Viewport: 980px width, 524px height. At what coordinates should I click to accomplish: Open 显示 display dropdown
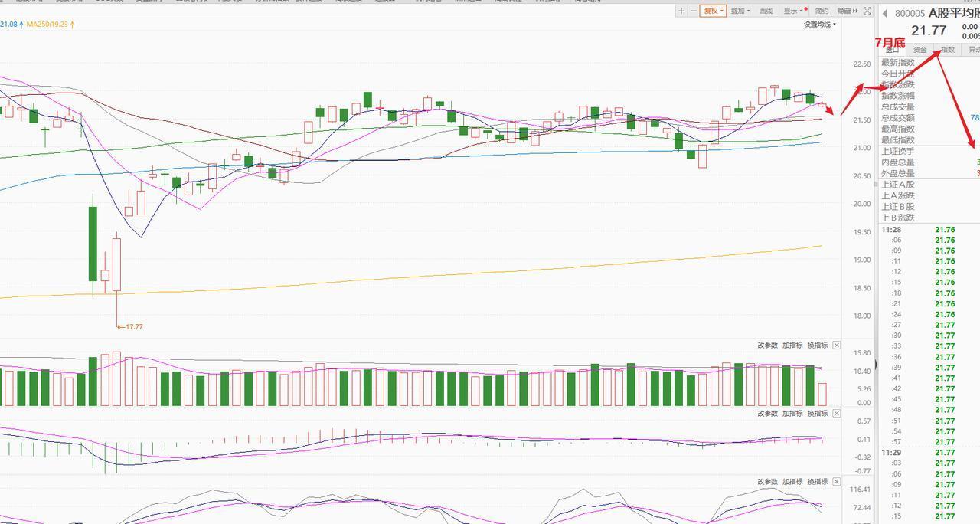click(793, 11)
